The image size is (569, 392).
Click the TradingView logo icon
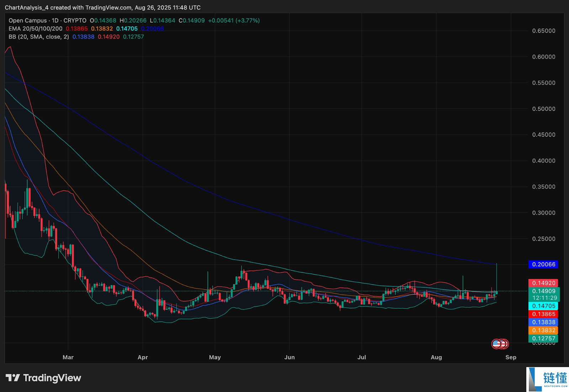pyautogui.click(x=13, y=378)
